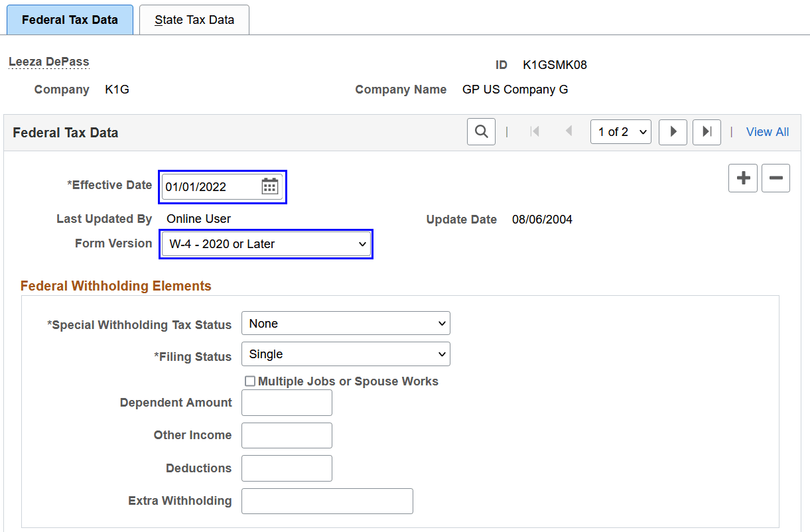Check Multiple Jobs or Spouse Works
The image size is (810, 532).
[250, 381]
